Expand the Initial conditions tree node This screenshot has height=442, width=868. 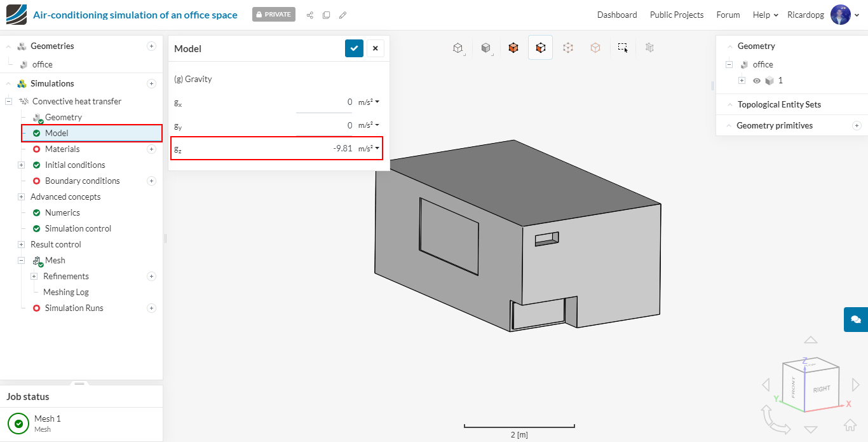[x=21, y=165]
